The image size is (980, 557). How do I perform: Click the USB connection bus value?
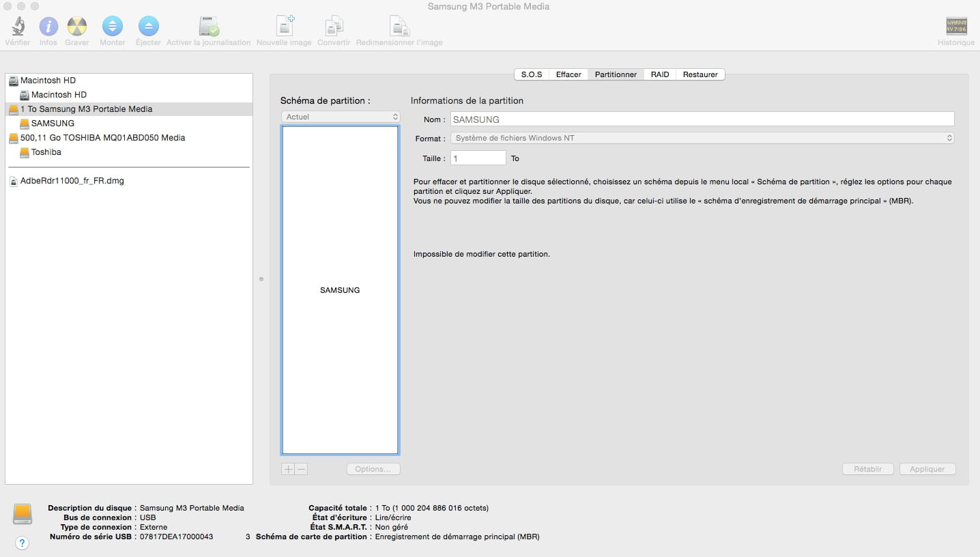click(147, 517)
